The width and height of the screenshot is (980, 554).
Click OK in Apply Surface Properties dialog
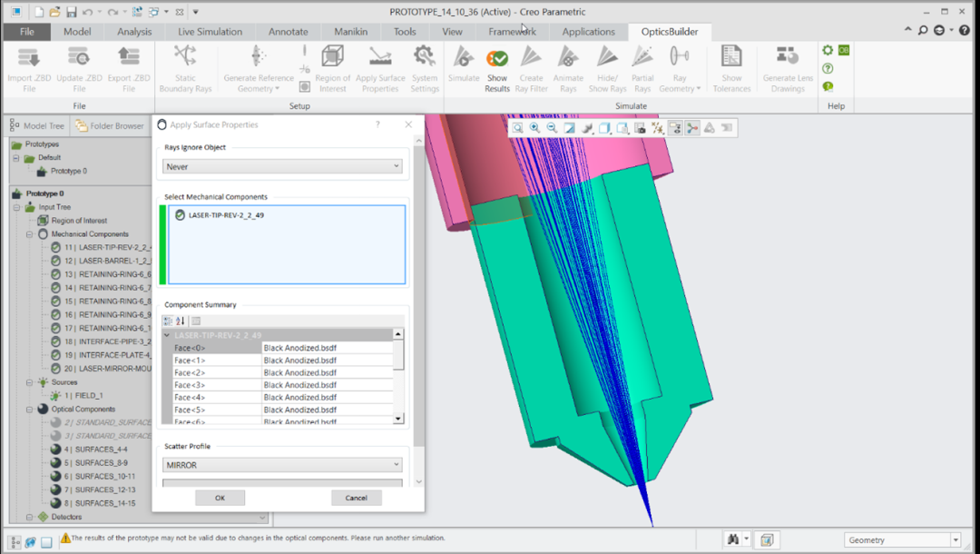tap(220, 498)
